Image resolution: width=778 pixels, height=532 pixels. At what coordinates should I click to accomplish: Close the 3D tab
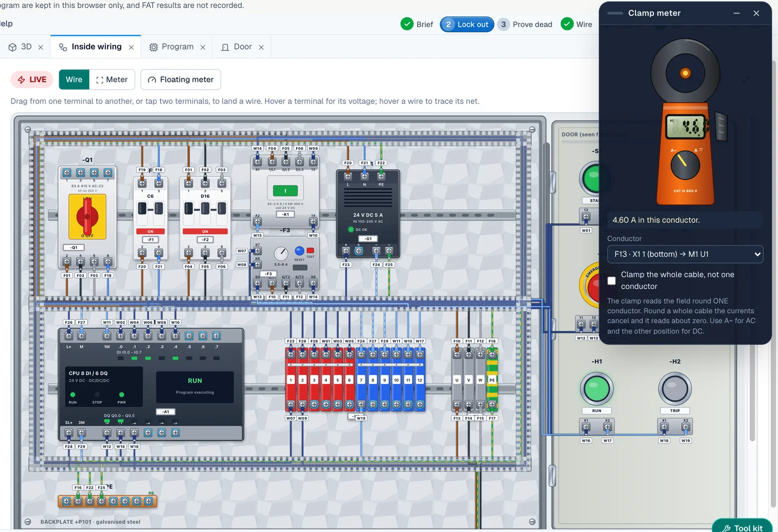pyautogui.click(x=41, y=47)
